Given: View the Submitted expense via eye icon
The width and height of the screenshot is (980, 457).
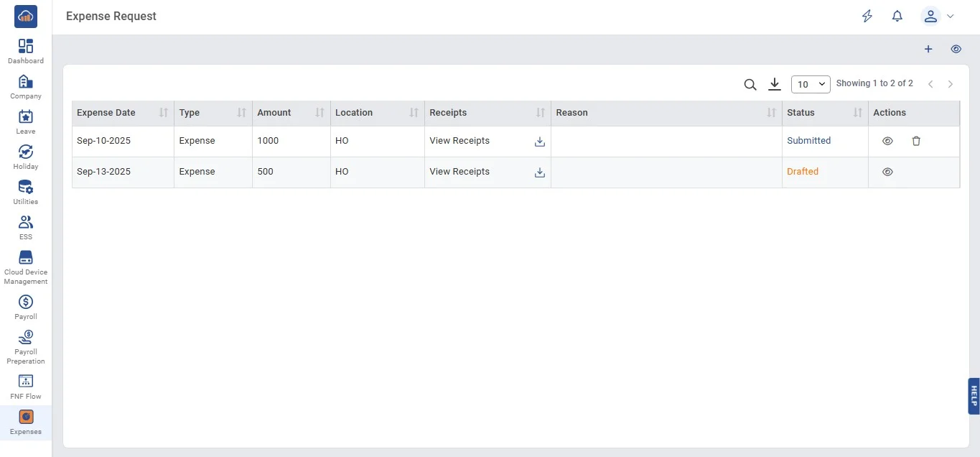Looking at the screenshot, I should [887, 142].
